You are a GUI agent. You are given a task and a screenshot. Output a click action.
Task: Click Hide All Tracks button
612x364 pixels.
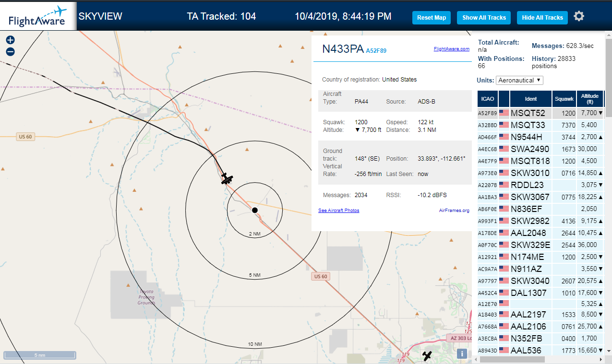point(542,18)
